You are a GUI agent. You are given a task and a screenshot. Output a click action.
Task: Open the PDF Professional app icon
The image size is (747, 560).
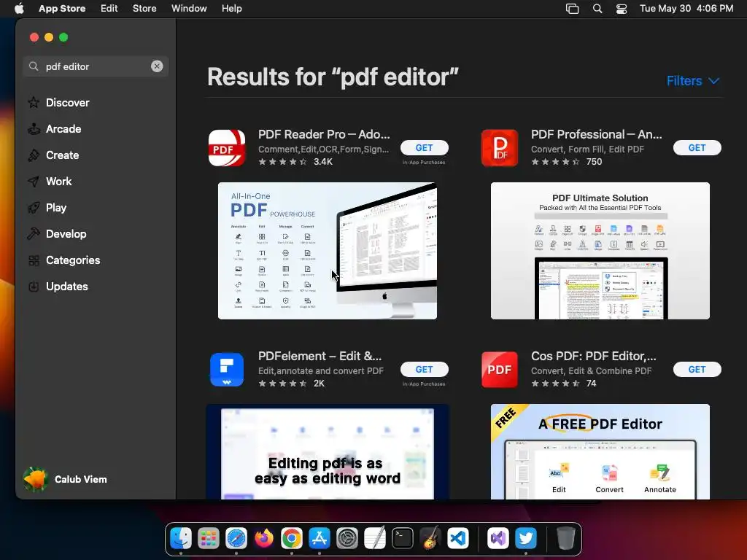pos(499,147)
